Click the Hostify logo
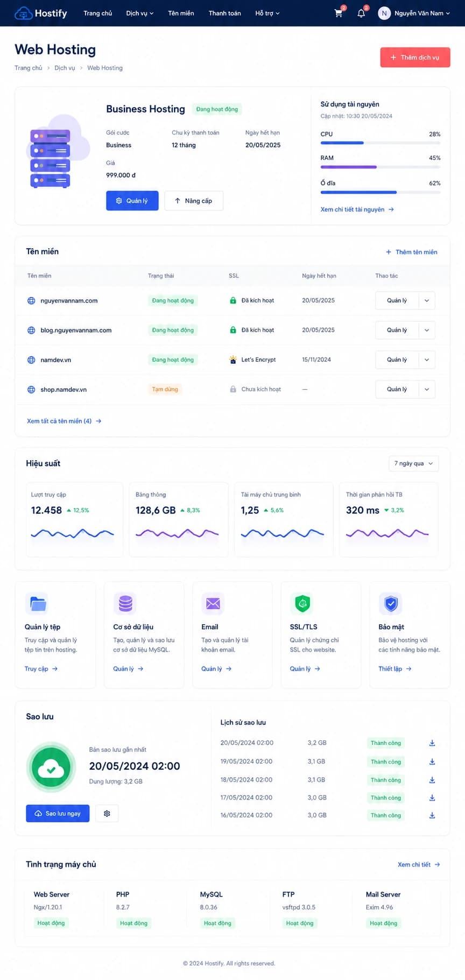The image size is (465, 980). (41, 13)
